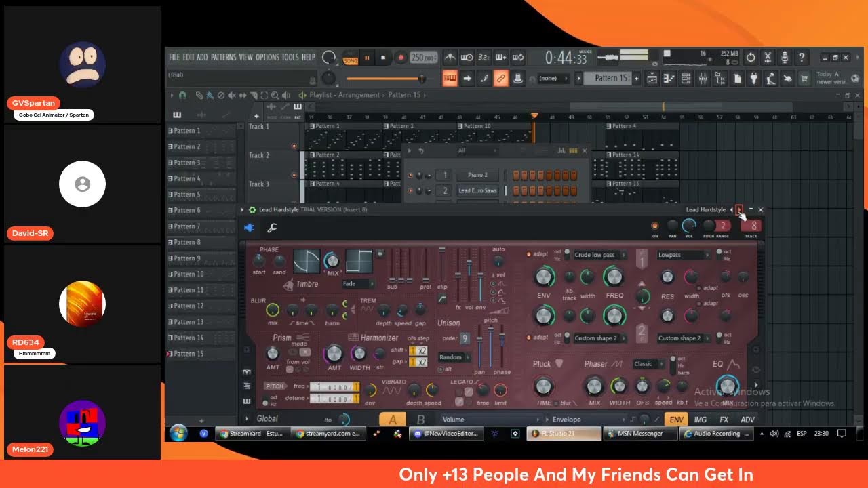Image resolution: width=868 pixels, height=488 pixels.
Task: Click the Unison order 9 value
Action: pos(465,338)
